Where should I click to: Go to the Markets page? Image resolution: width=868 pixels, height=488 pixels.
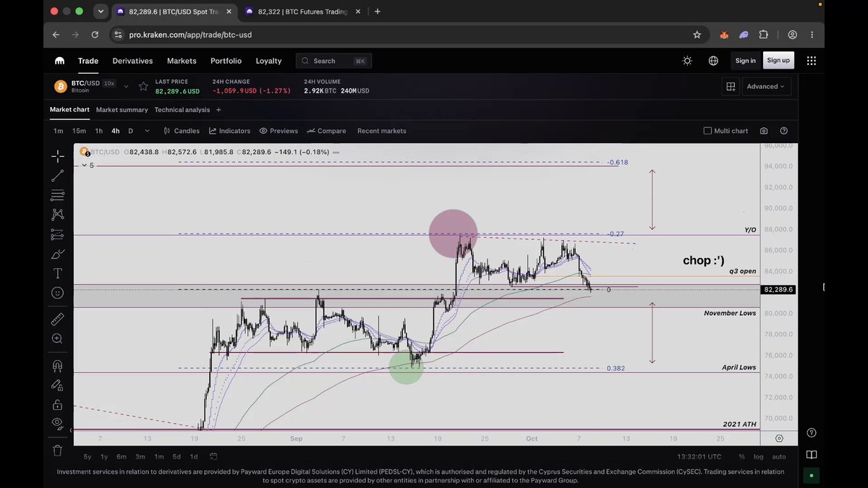point(182,61)
